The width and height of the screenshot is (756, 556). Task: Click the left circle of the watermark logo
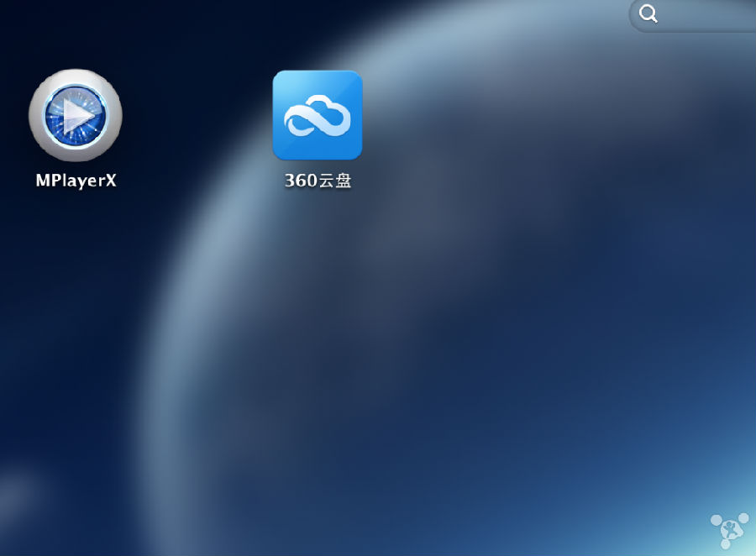716,518
